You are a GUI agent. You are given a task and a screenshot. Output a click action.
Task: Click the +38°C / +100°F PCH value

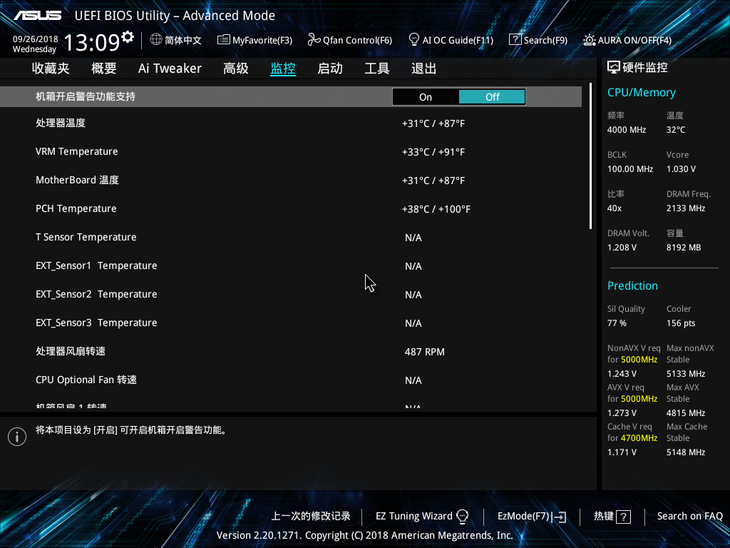[x=436, y=209]
